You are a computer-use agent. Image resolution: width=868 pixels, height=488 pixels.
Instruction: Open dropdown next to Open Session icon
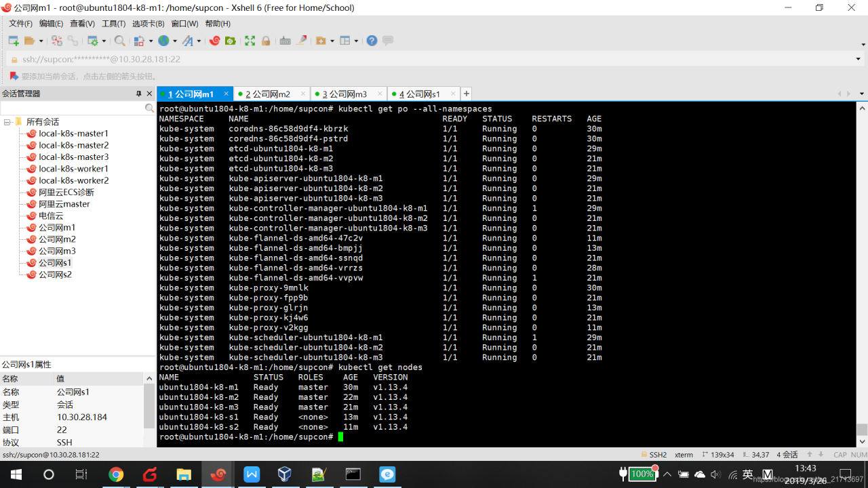tap(41, 41)
